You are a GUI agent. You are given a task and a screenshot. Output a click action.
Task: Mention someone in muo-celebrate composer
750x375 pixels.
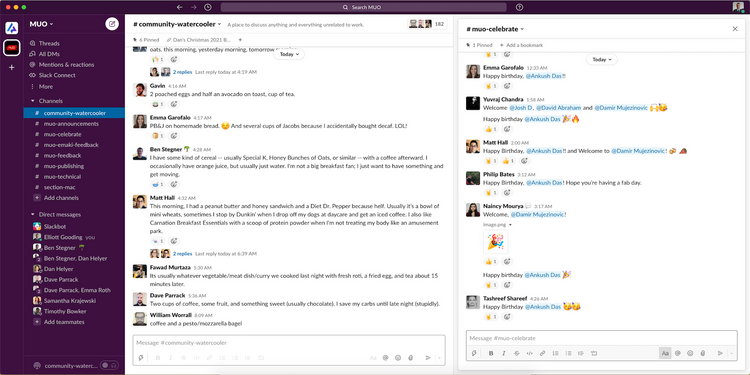677,353
